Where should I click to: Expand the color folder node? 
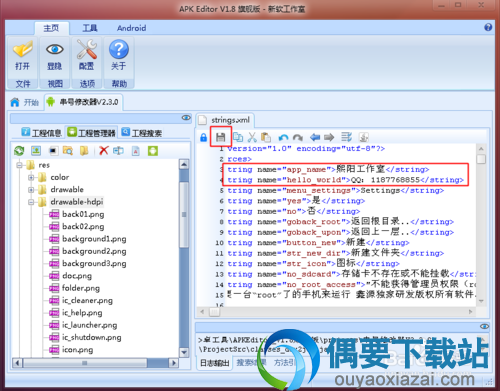click(x=31, y=177)
